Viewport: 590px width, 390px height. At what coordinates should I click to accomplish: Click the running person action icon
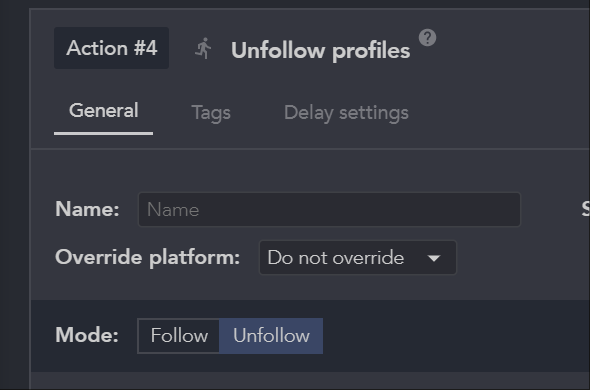(x=204, y=48)
